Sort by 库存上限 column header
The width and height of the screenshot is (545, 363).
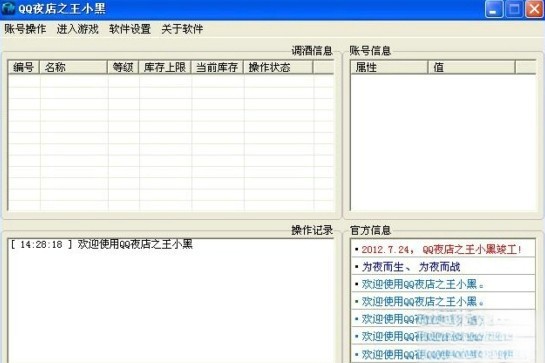pos(165,67)
